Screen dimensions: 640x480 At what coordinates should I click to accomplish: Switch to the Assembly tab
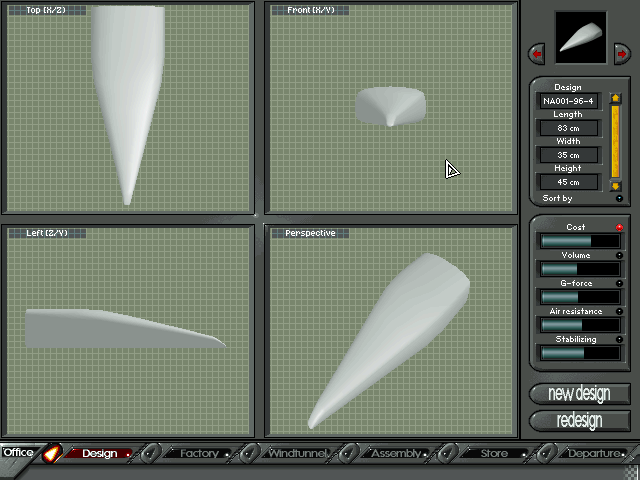pyautogui.click(x=397, y=453)
